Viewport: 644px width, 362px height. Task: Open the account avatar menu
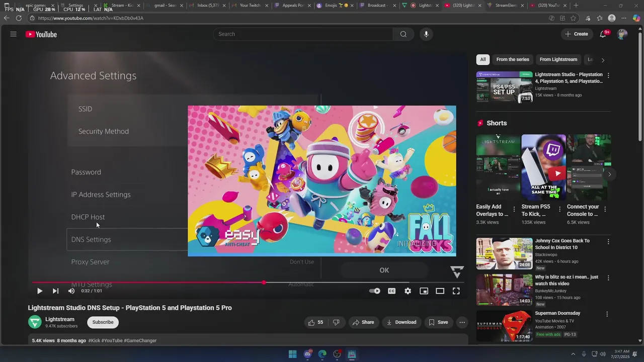622,34
